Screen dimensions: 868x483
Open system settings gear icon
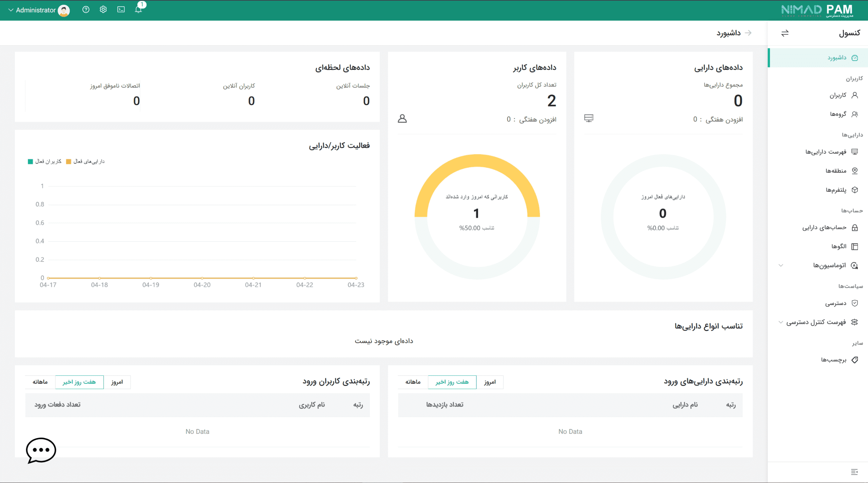click(x=103, y=9)
